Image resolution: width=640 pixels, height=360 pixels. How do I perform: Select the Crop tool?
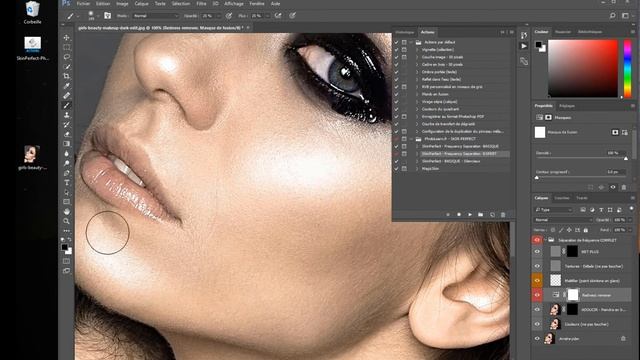click(67, 76)
